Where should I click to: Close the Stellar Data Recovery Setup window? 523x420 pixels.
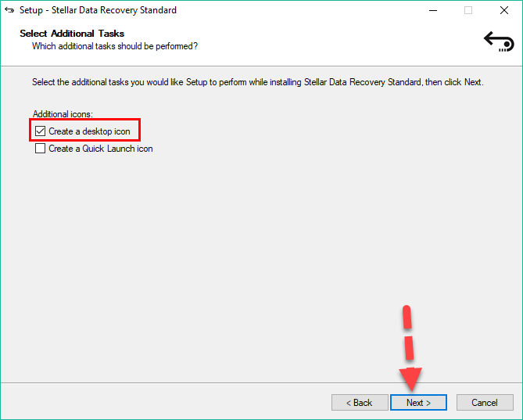click(504, 10)
